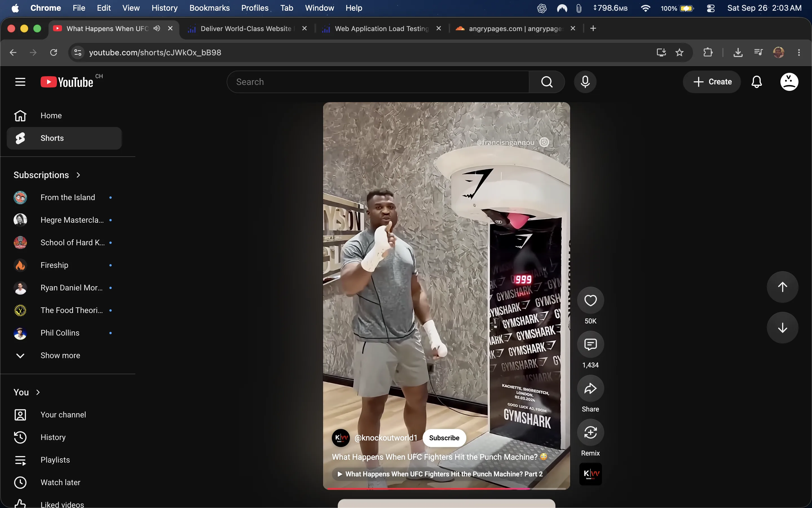Open Chrome three-dot menu
The width and height of the screenshot is (812, 508).
(x=799, y=52)
